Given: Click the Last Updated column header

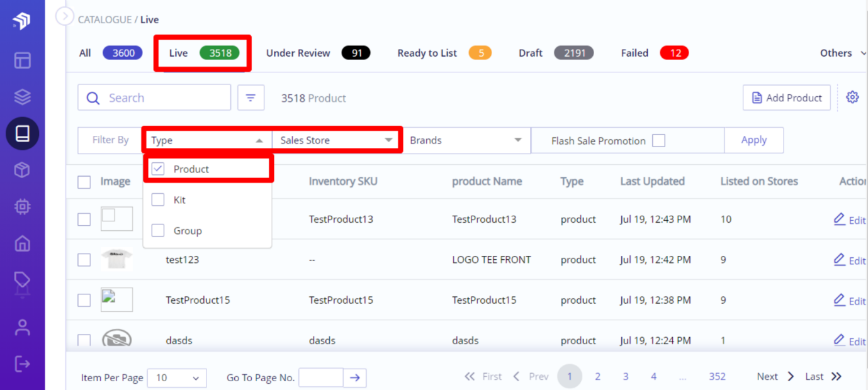Looking at the screenshot, I should [x=652, y=181].
